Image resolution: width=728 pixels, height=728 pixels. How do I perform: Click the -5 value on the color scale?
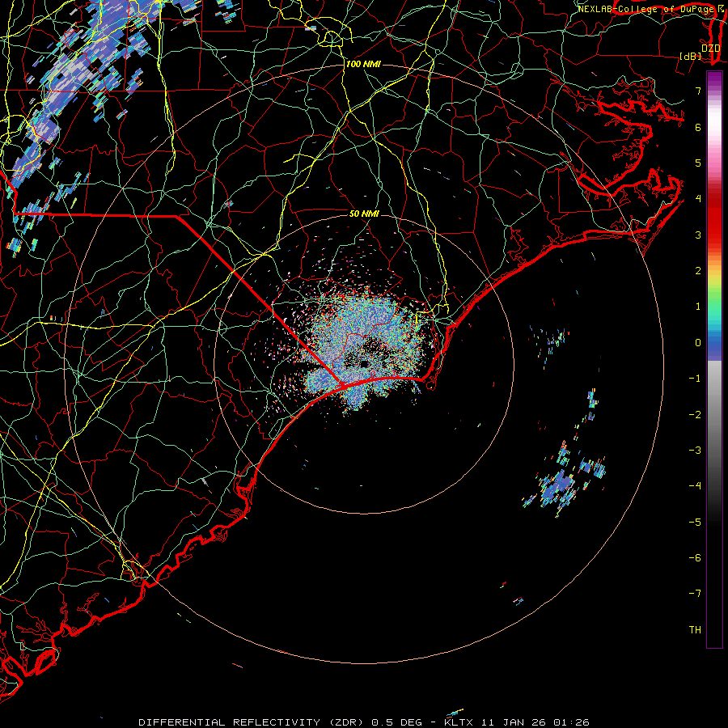pos(695,523)
